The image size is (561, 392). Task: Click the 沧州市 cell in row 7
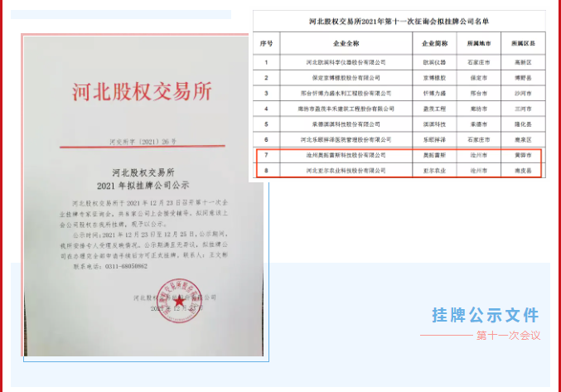pos(479,155)
